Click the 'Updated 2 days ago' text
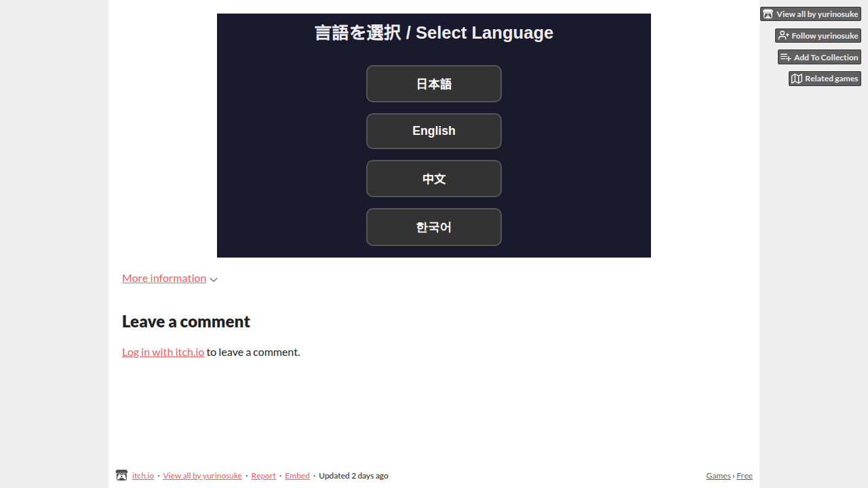 coord(353,476)
